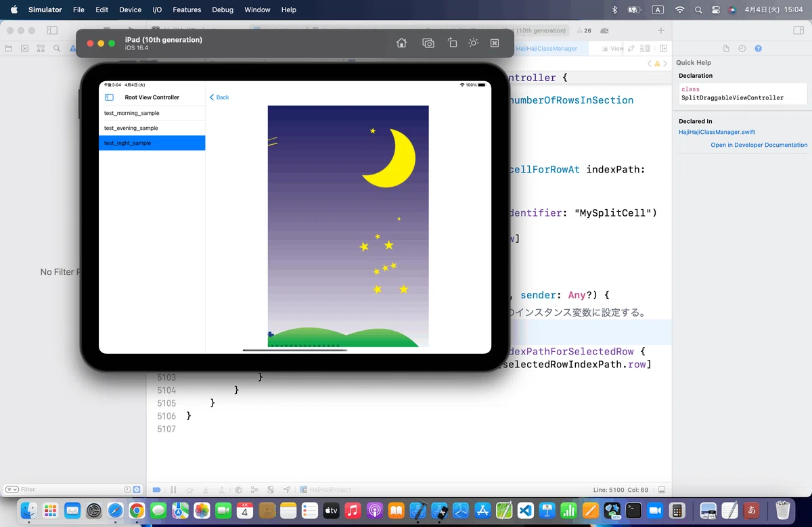Open Debug Memory Graph icon
Screen dimensions: 812x527
[x=254, y=490]
